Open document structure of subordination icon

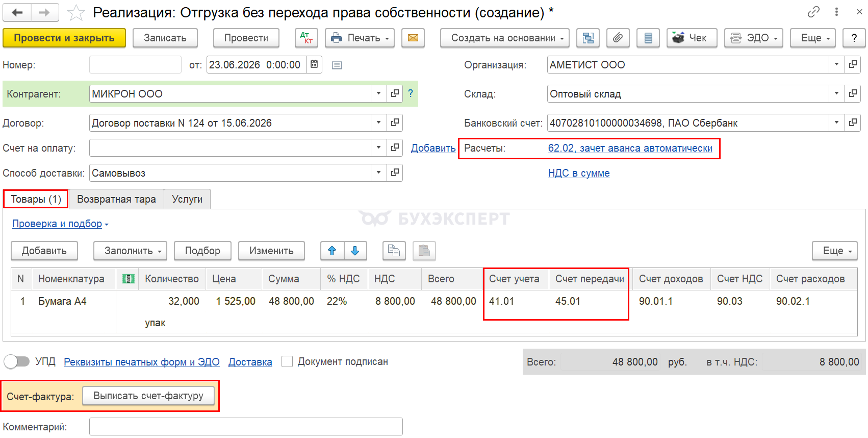[x=588, y=38]
